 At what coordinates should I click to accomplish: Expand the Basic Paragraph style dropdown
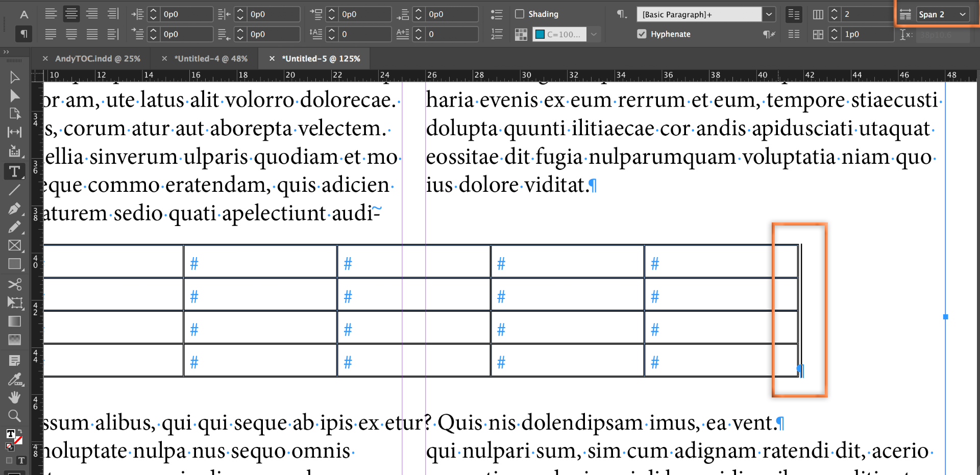tap(769, 14)
